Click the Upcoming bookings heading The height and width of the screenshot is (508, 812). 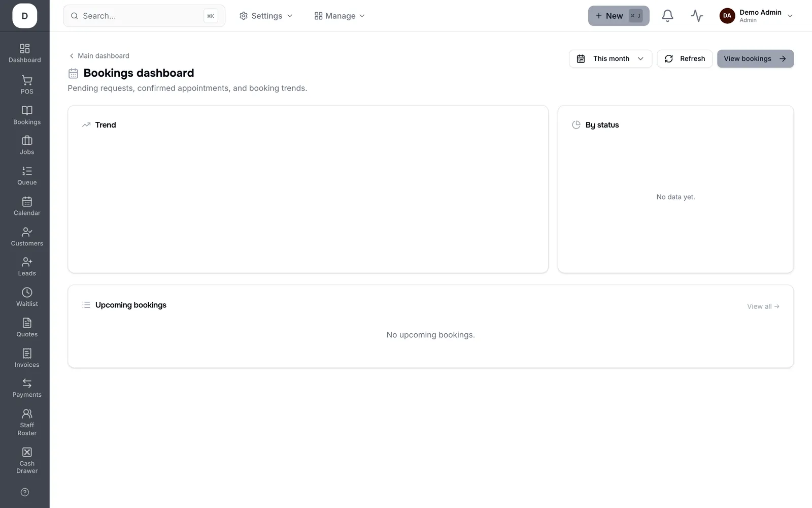point(131,305)
